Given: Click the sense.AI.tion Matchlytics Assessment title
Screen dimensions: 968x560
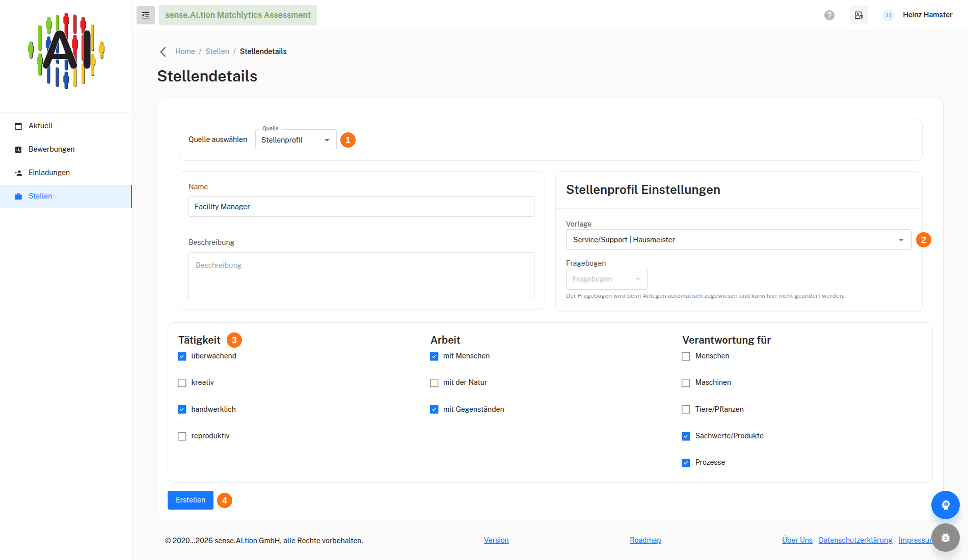Looking at the screenshot, I should (238, 15).
